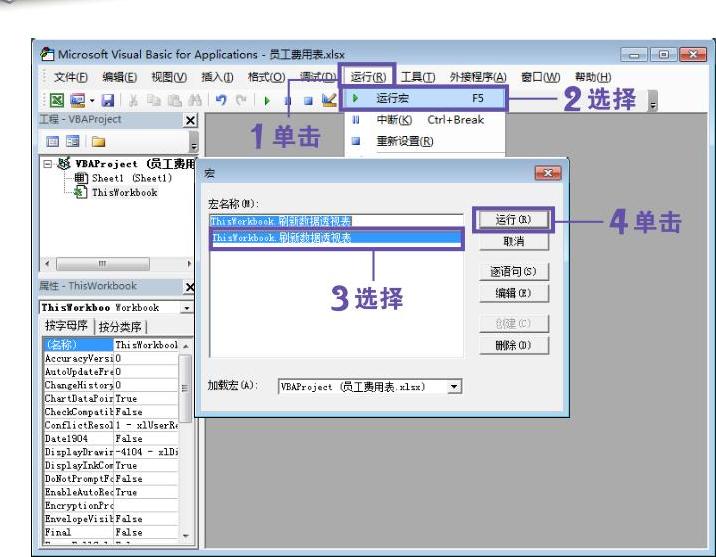Click the green Run Sub toolbar icon

(x=268, y=101)
